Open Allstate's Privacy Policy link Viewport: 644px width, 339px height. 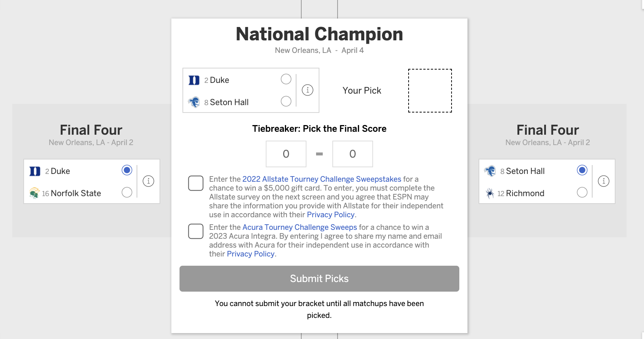point(331,215)
